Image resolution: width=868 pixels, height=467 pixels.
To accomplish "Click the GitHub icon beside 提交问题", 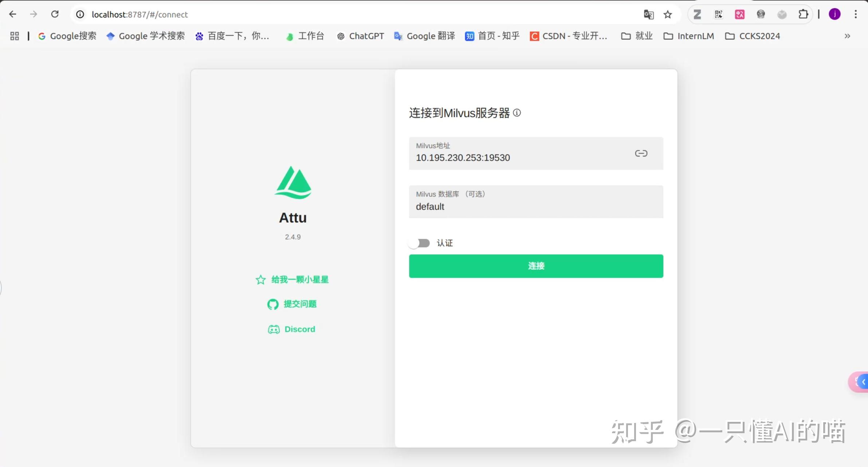I will point(272,304).
